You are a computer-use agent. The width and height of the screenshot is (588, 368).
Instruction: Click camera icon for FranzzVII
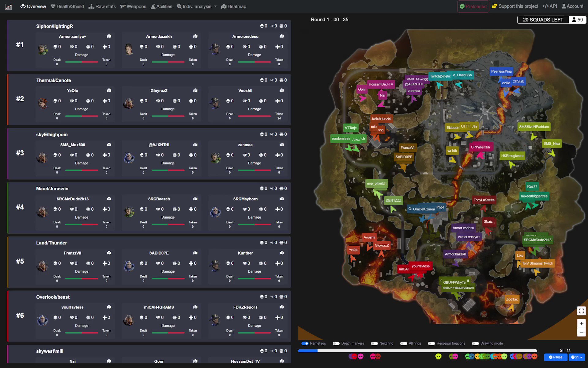[109, 253]
